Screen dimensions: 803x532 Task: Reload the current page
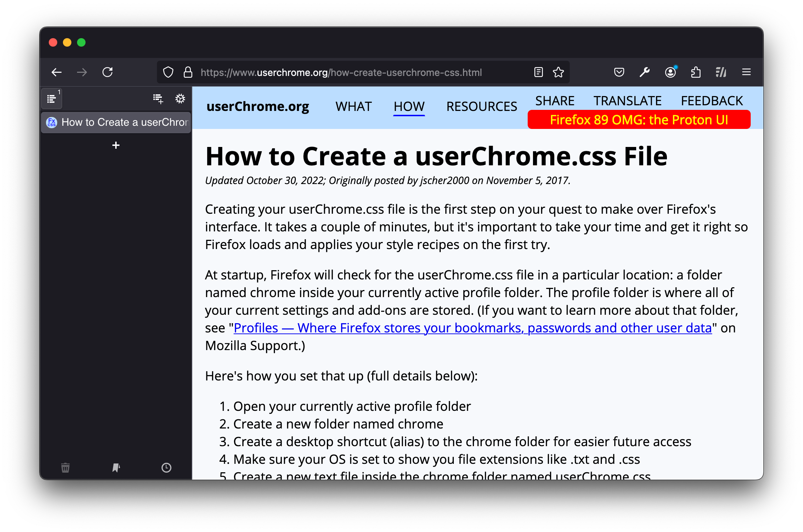click(107, 72)
